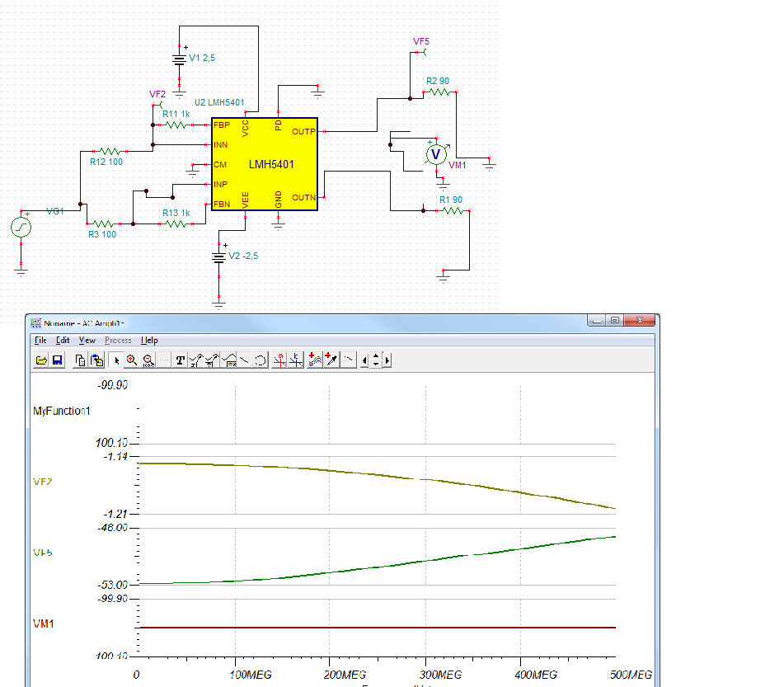Viewport: 784px width, 687px height.
Task: Select the V2 -2,5 battery symbol
Action: click(218, 257)
